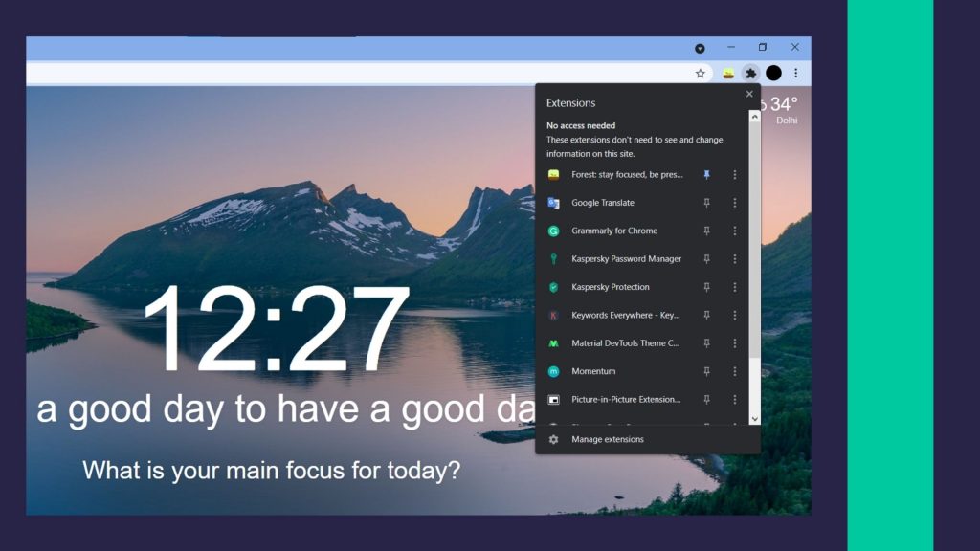Viewport: 980px width, 551px height.
Task: Click the Manage extensions gear icon
Action: pos(553,439)
